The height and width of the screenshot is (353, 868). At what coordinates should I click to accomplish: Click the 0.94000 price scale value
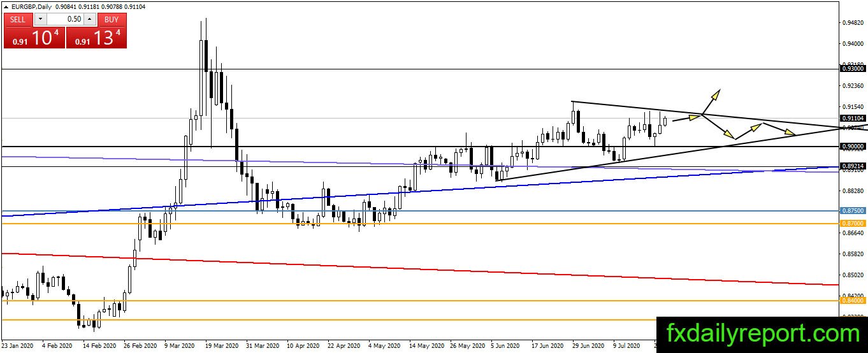pyautogui.click(x=853, y=43)
